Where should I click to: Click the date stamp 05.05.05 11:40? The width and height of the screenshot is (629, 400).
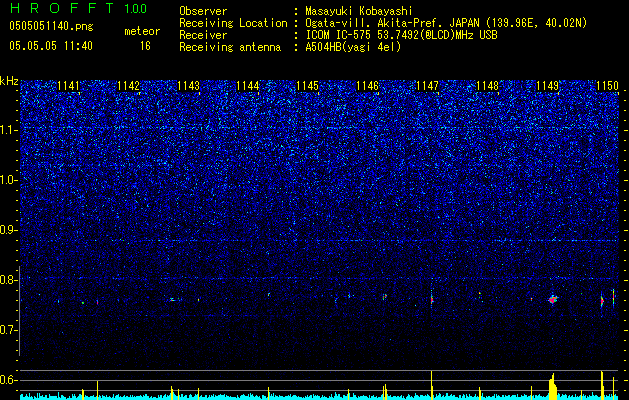point(51,46)
